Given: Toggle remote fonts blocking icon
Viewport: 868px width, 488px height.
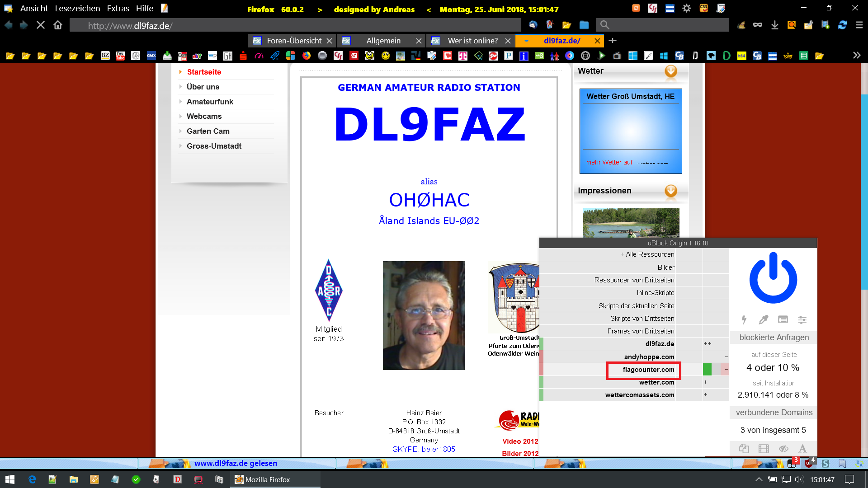Looking at the screenshot, I should pyautogui.click(x=802, y=449).
